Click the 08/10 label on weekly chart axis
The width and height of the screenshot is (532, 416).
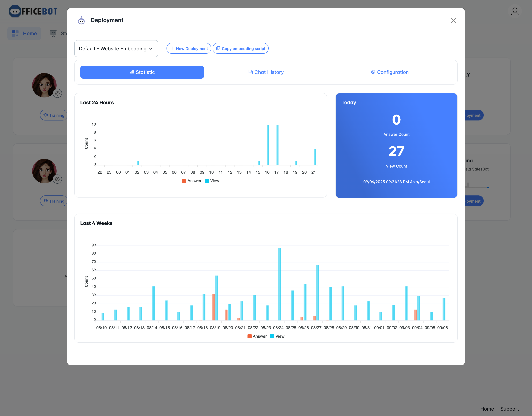pyautogui.click(x=101, y=328)
